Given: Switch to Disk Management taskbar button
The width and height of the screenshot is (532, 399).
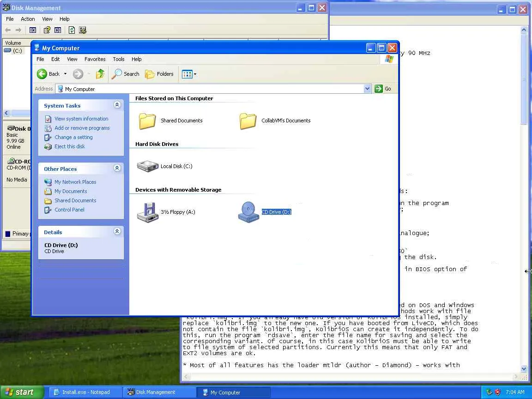Looking at the screenshot, I should point(159,392).
